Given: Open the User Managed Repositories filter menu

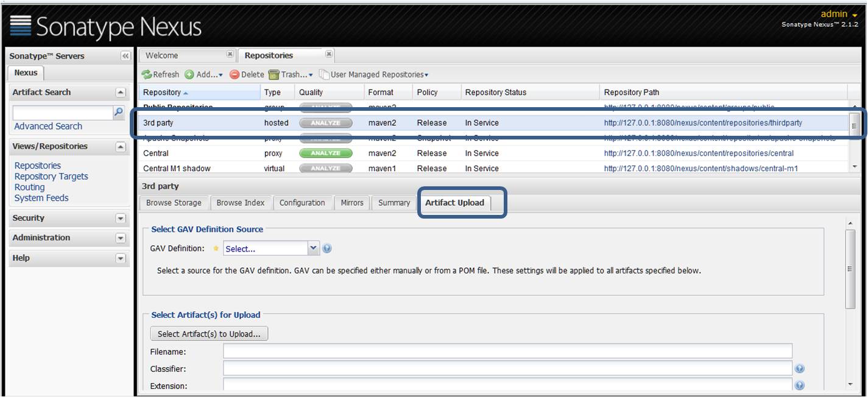Looking at the screenshot, I should (x=375, y=74).
